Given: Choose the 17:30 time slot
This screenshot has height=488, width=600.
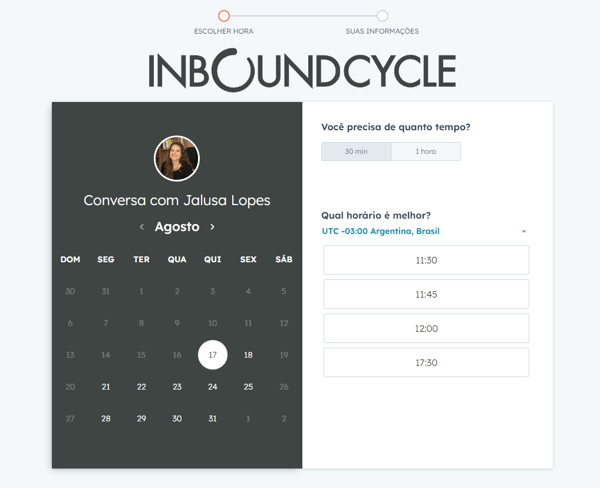Looking at the screenshot, I should pos(426,362).
